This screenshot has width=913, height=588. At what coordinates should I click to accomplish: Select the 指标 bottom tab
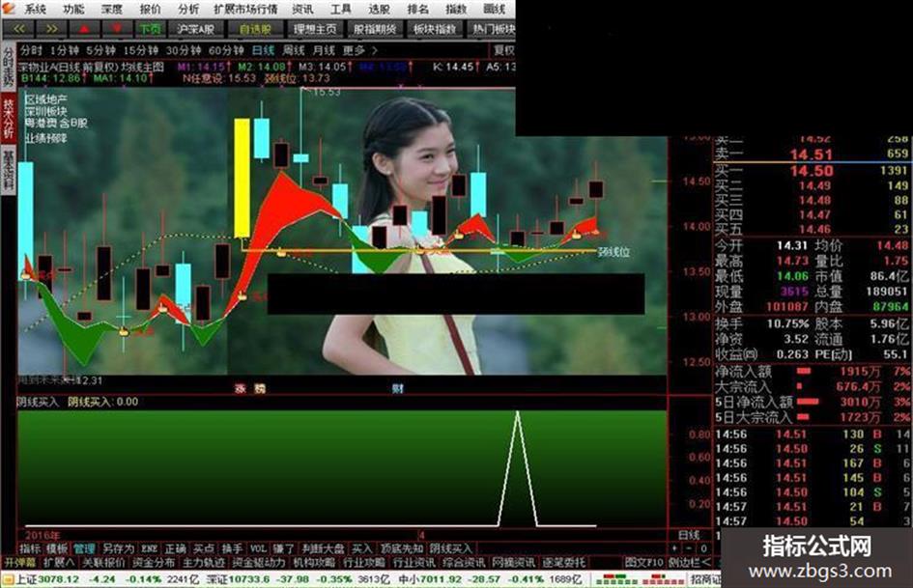click(x=29, y=548)
